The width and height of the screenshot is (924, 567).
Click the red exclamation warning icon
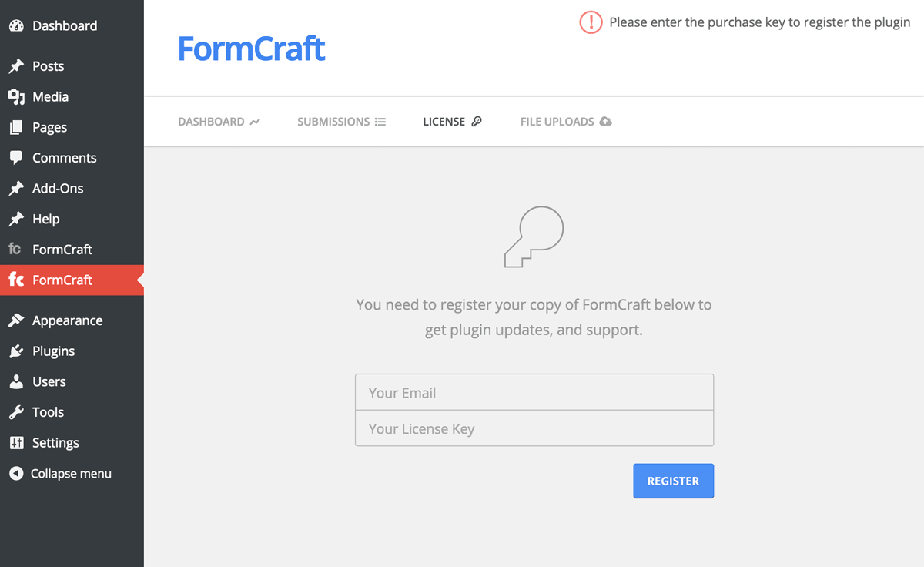point(591,22)
